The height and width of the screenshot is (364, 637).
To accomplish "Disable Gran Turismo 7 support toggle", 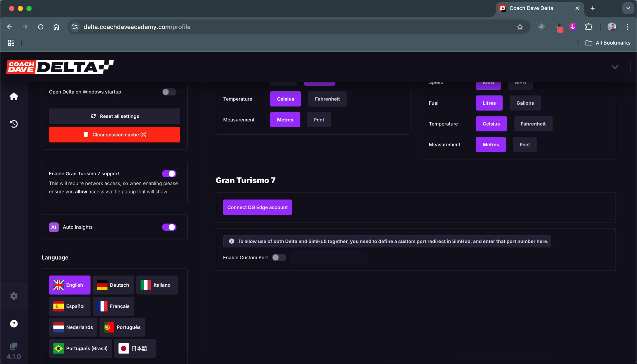I will click(x=169, y=173).
